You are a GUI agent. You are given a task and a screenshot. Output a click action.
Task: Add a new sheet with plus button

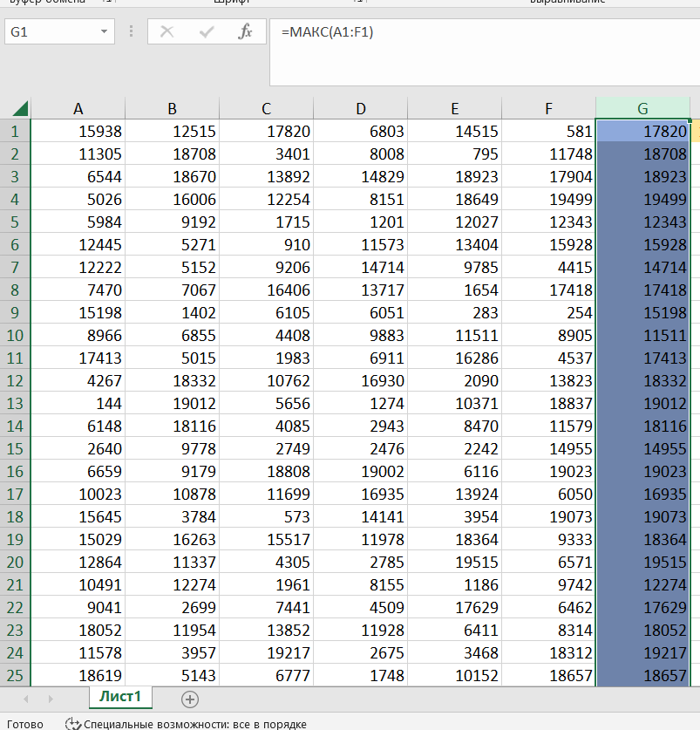(190, 699)
